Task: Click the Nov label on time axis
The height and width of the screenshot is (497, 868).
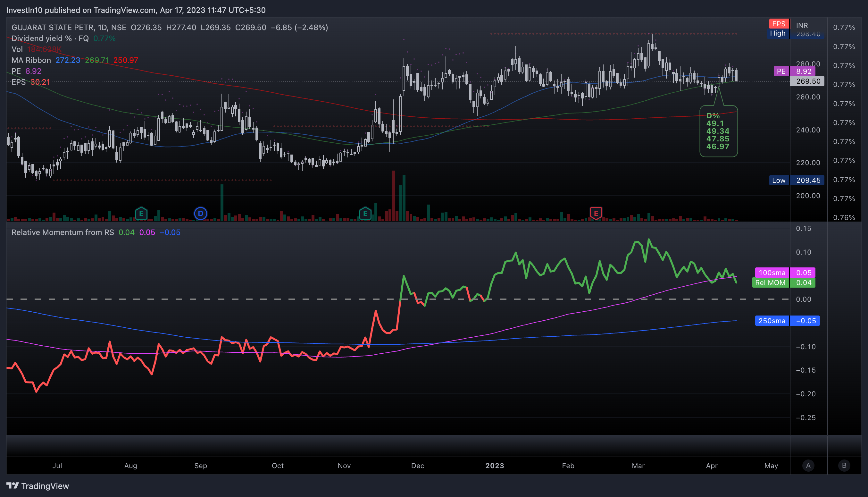Action: (x=344, y=466)
